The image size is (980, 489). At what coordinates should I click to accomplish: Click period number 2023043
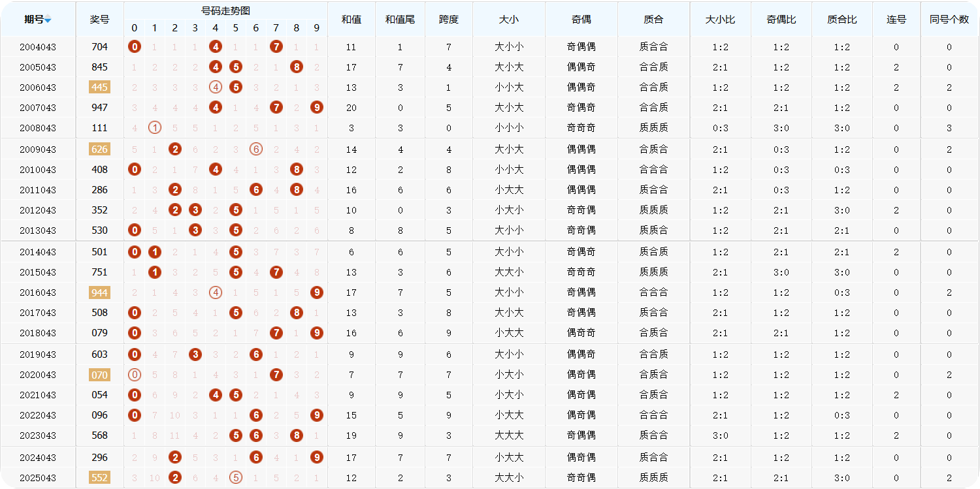[38, 435]
